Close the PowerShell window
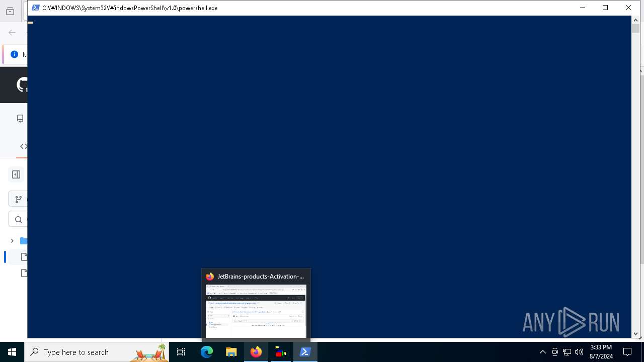Viewport: 644px width, 362px height. pos(628,8)
